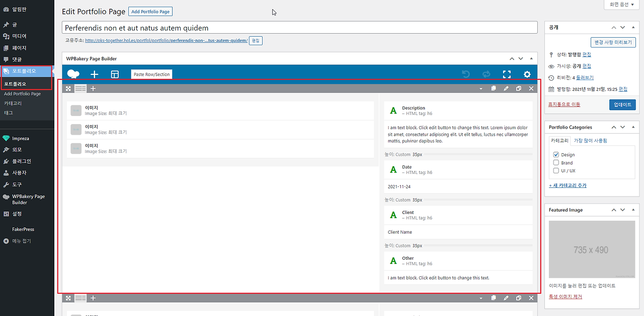The height and width of the screenshot is (316, 644).
Task: Click the Paste Row/Section button
Action: point(152,74)
